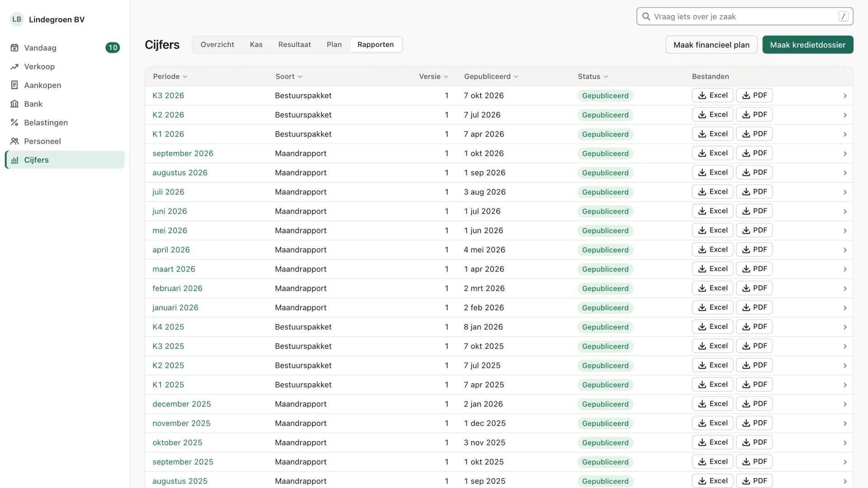Focus the 'Vraag iets over je zaak' search field
Screen dimensions: 868x488
point(745,17)
